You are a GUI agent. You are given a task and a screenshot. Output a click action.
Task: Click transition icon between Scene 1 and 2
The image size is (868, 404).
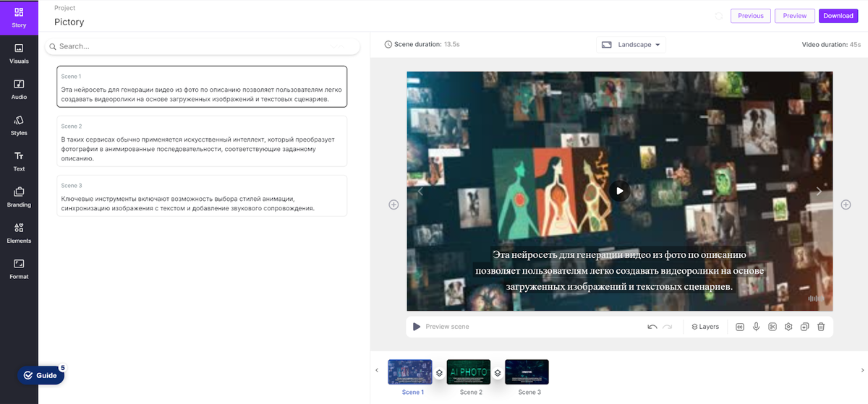(439, 373)
